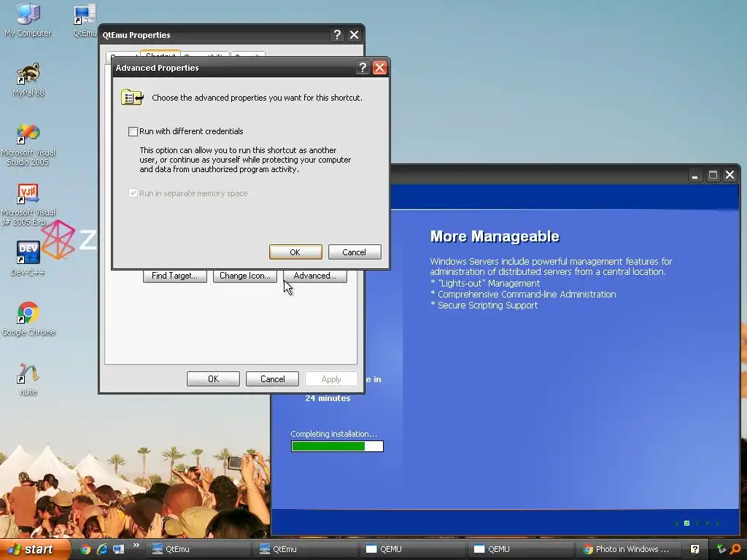Click the shortcut properties icon in Advanced dialog
Image resolution: width=747 pixels, height=560 pixels.
(132, 98)
